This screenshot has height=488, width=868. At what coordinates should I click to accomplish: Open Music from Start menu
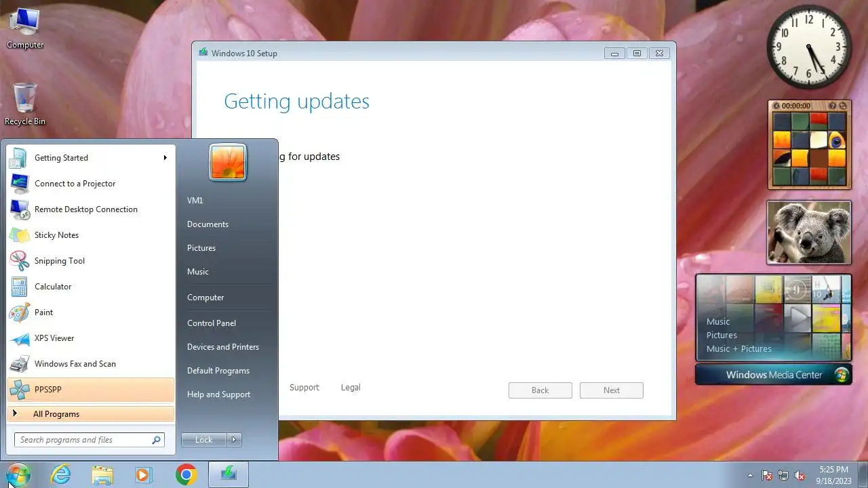[198, 272]
